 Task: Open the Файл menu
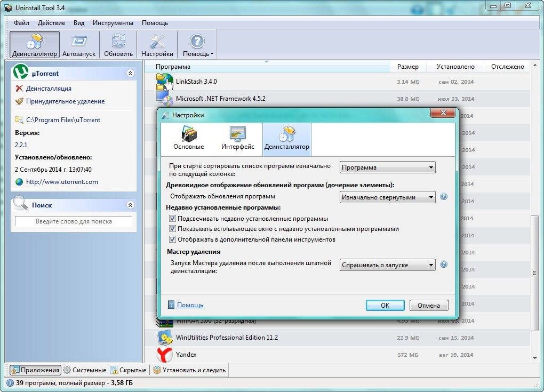tap(21, 23)
